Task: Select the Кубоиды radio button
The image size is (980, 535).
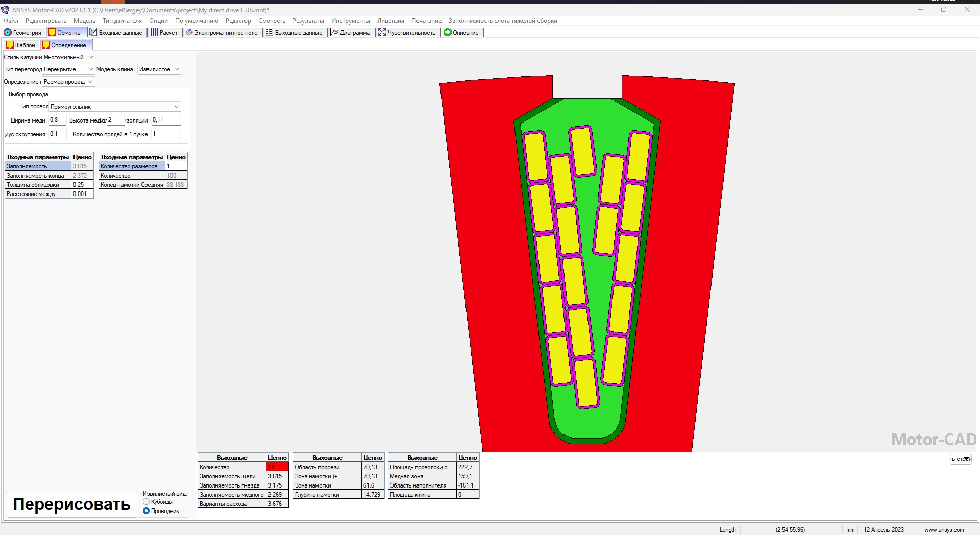Action: [146, 502]
